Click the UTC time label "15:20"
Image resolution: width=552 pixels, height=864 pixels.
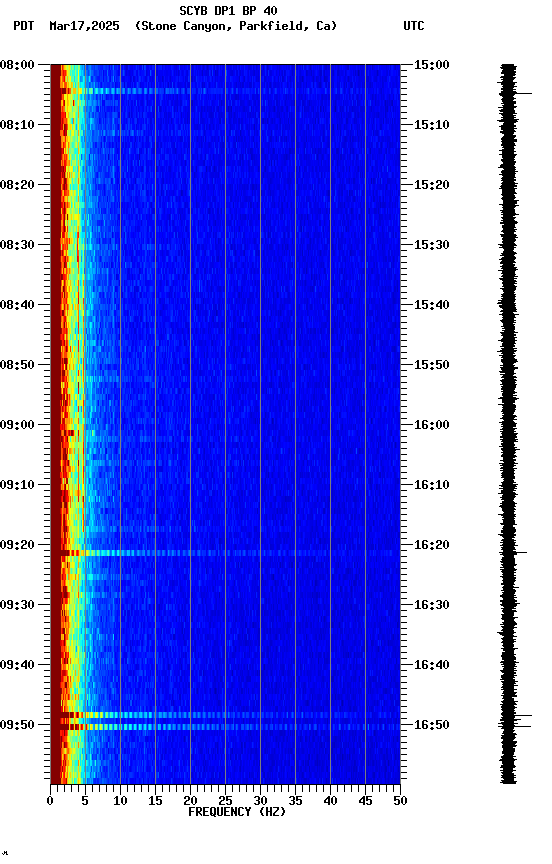431,185
